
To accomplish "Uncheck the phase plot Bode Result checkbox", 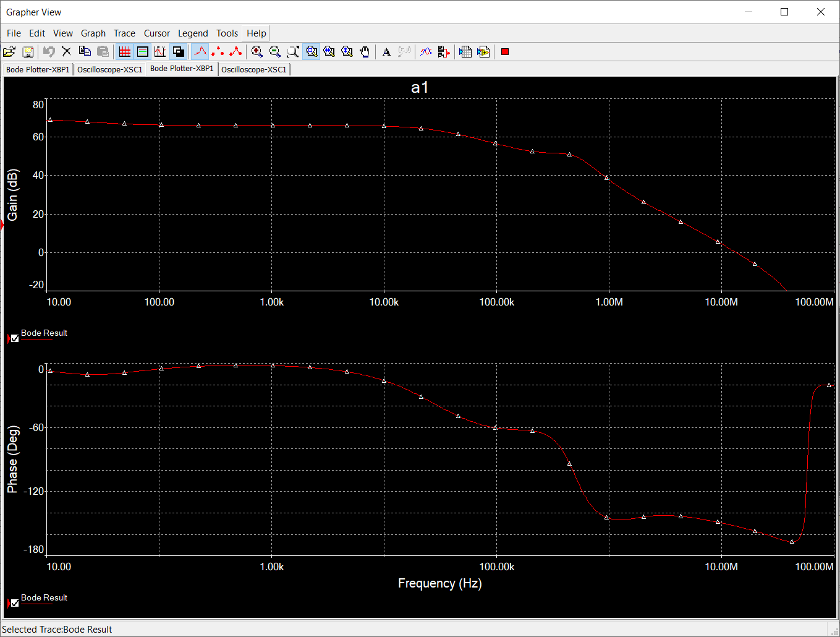I will 15,603.
